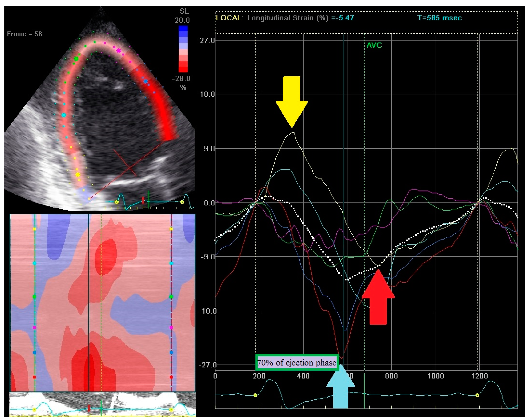This screenshot has height=420, width=530.
Task: Select the large green segment dot near apex
Action: [x=76, y=59]
